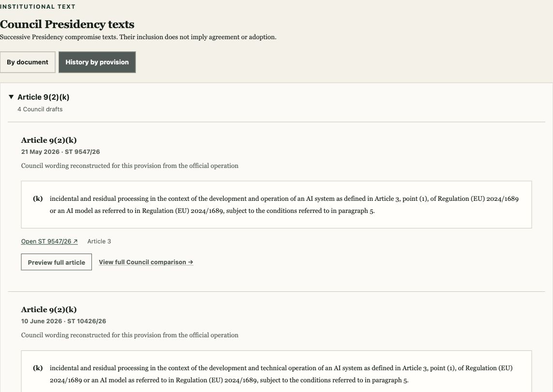Open View full Council comparison link
The height and width of the screenshot is (392, 553).
pos(146,262)
